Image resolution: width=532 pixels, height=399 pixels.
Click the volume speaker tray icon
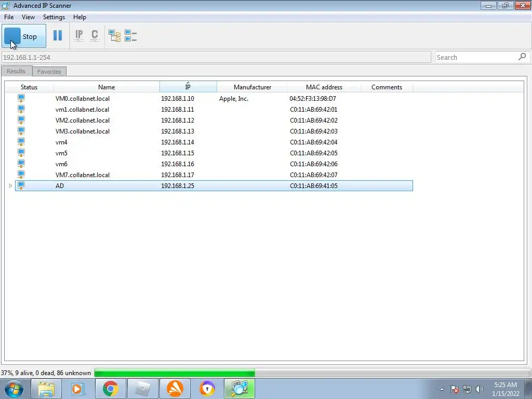click(x=480, y=389)
